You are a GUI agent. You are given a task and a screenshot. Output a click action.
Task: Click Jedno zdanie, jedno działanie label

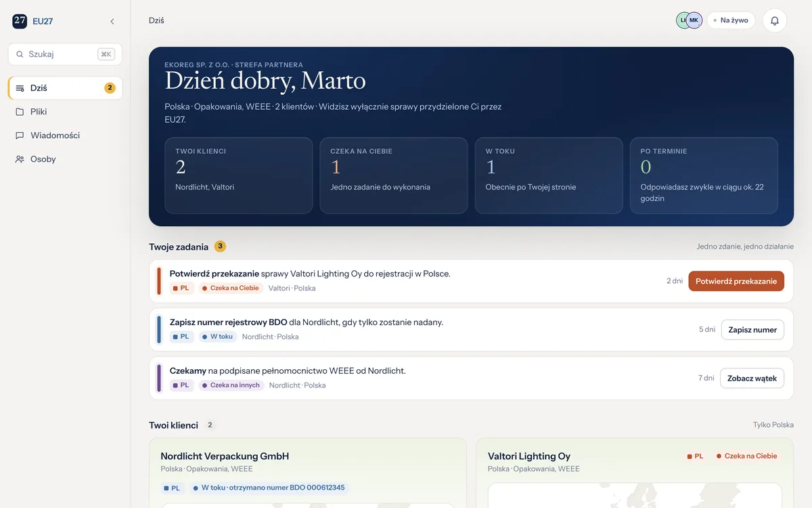pos(745,247)
